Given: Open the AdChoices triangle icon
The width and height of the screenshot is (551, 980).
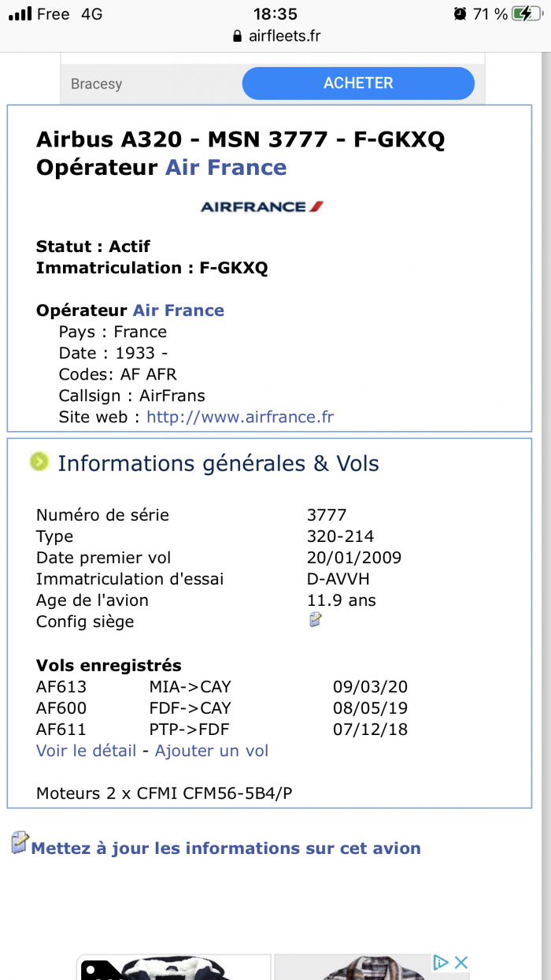Looking at the screenshot, I should click(441, 962).
